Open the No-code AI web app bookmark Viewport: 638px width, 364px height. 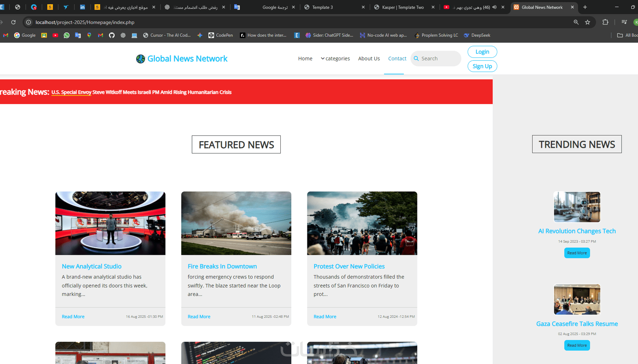[x=383, y=35]
